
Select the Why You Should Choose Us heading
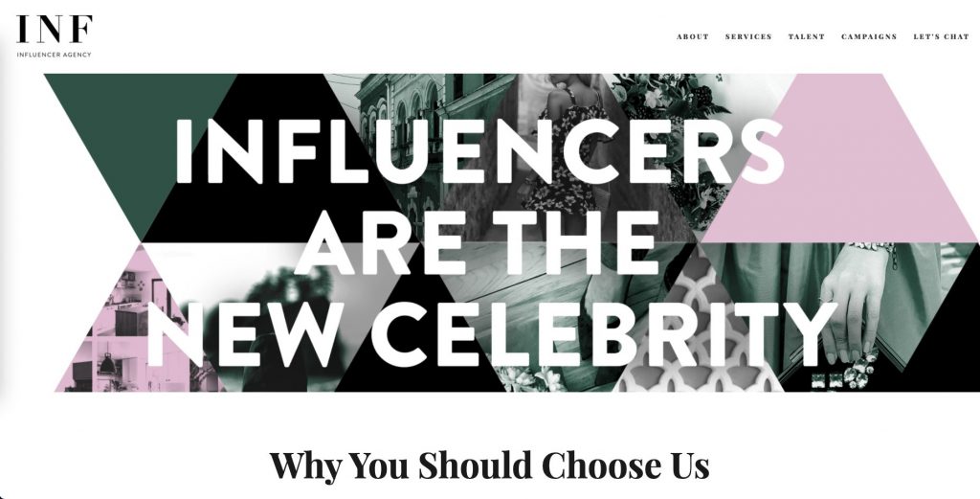click(x=489, y=465)
